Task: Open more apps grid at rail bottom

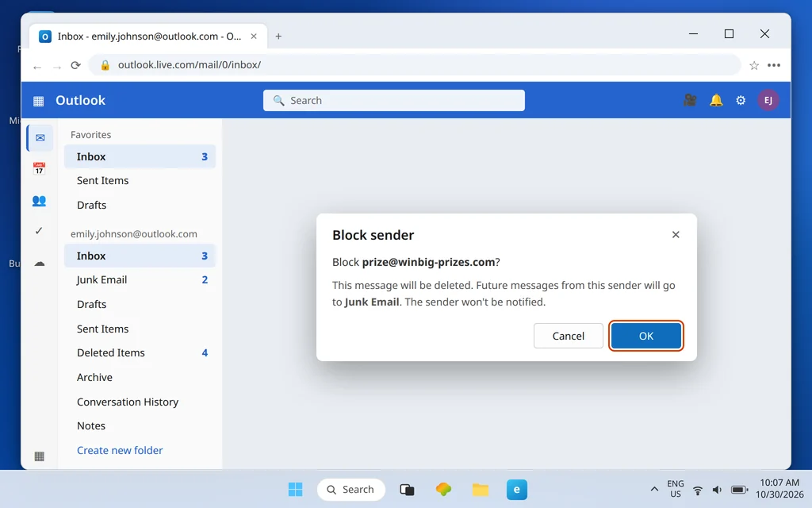Action: [39, 456]
